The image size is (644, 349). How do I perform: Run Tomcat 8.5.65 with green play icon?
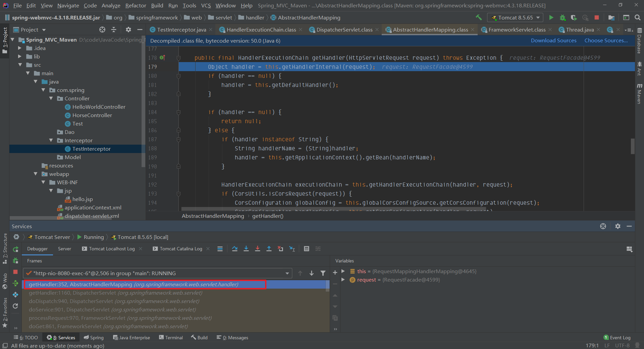pyautogui.click(x=551, y=17)
